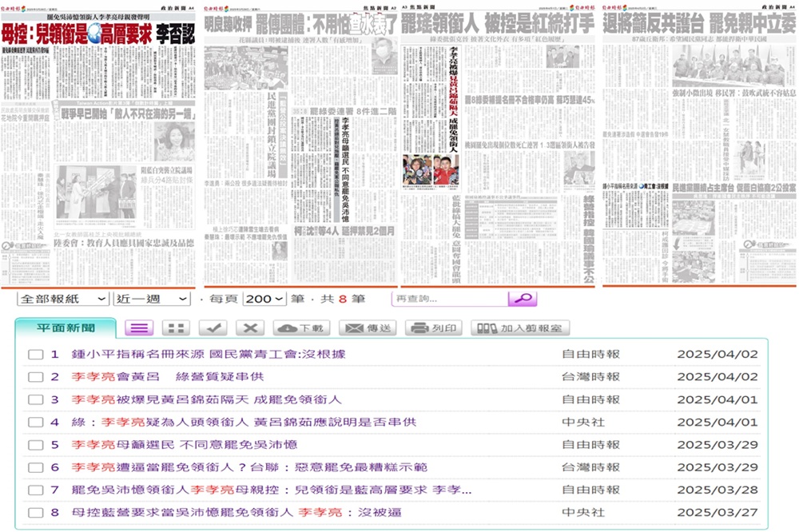The width and height of the screenshot is (799, 532).
Task: Click the magnifier search icon
Action: (x=522, y=299)
